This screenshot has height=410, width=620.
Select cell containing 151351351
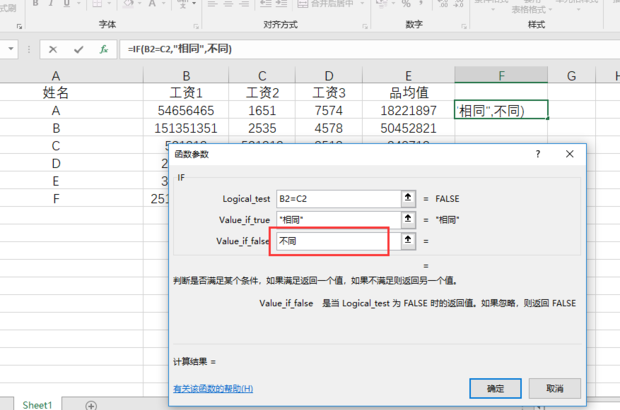click(186, 128)
